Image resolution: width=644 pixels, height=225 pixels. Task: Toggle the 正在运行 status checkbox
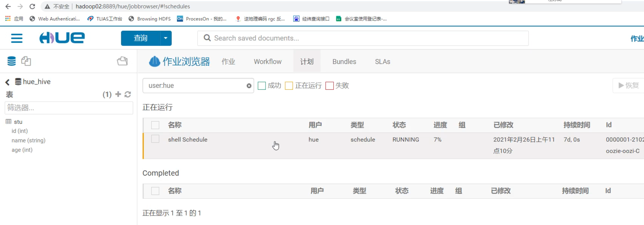click(x=289, y=86)
